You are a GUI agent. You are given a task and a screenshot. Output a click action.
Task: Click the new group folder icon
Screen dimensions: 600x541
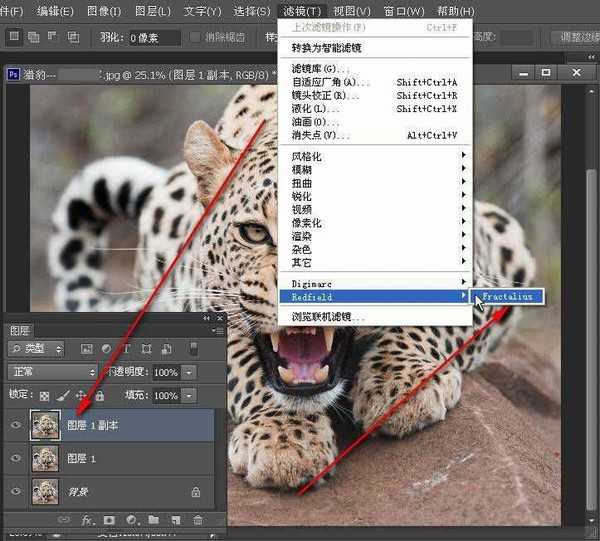point(153,520)
